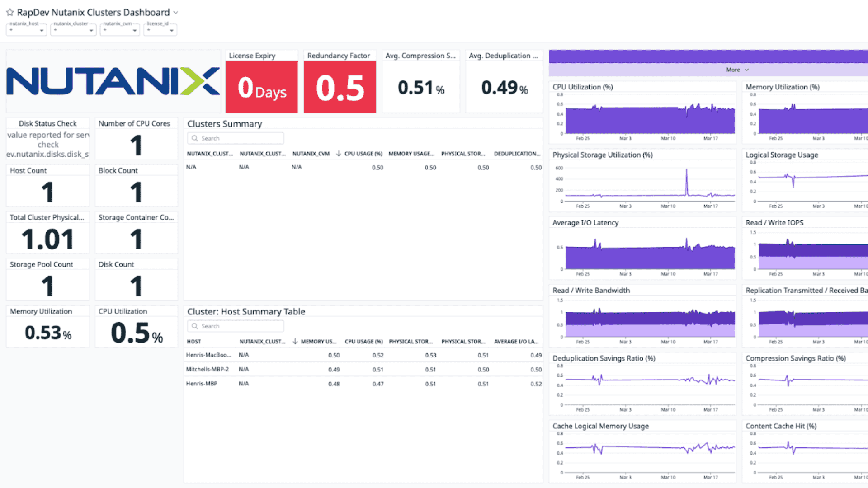868x488 pixels.
Task: Open the dashboard title dropdown chevron
Action: [176, 13]
